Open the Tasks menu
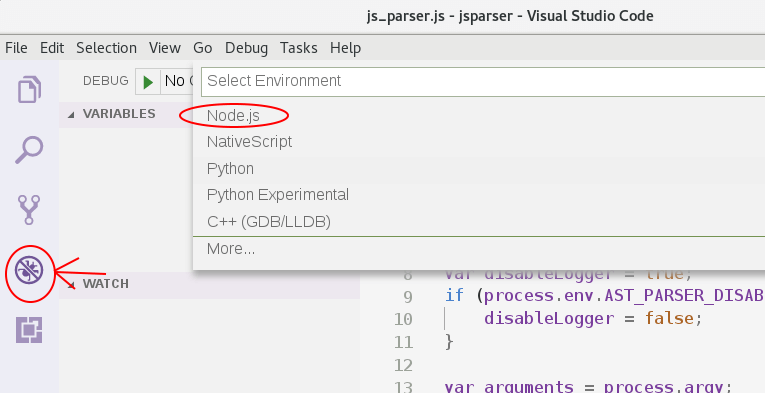Image resolution: width=765 pixels, height=393 pixels. point(299,48)
